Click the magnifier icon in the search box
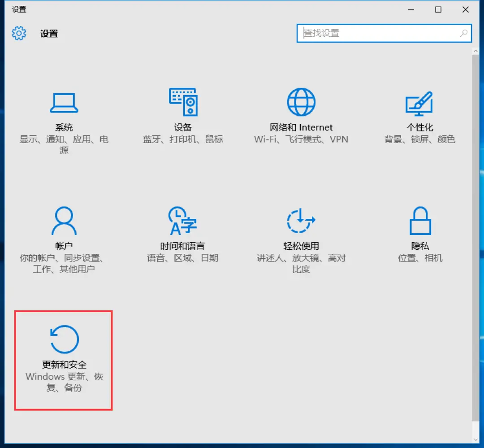The width and height of the screenshot is (484, 448). pos(462,33)
